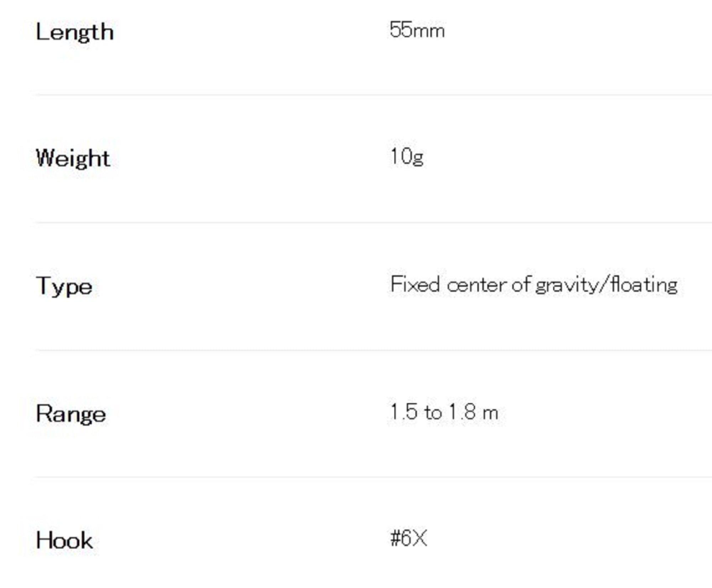Image resolution: width=712 pixels, height=588 pixels.
Task: Click the Hook label
Action: tap(64, 540)
